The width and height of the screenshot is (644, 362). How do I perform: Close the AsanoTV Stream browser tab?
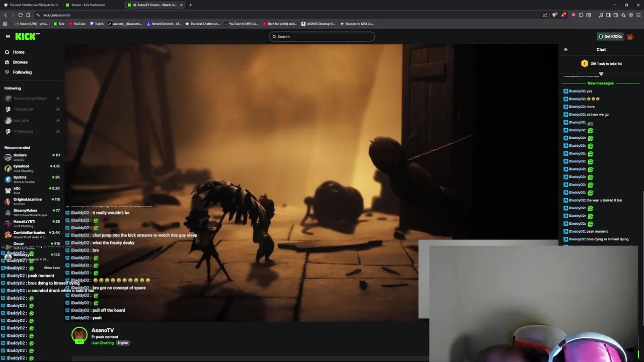(x=182, y=5)
